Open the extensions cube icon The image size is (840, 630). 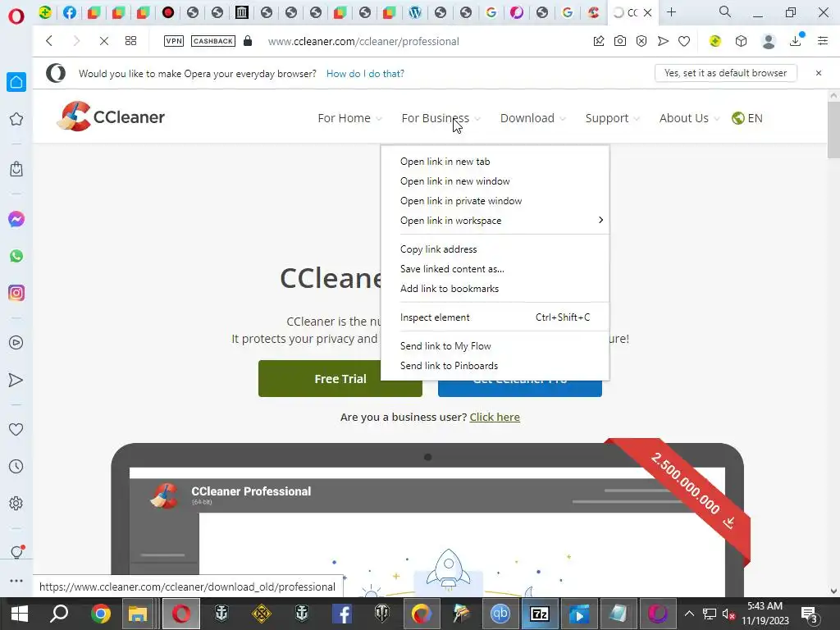tap(741, 41)
